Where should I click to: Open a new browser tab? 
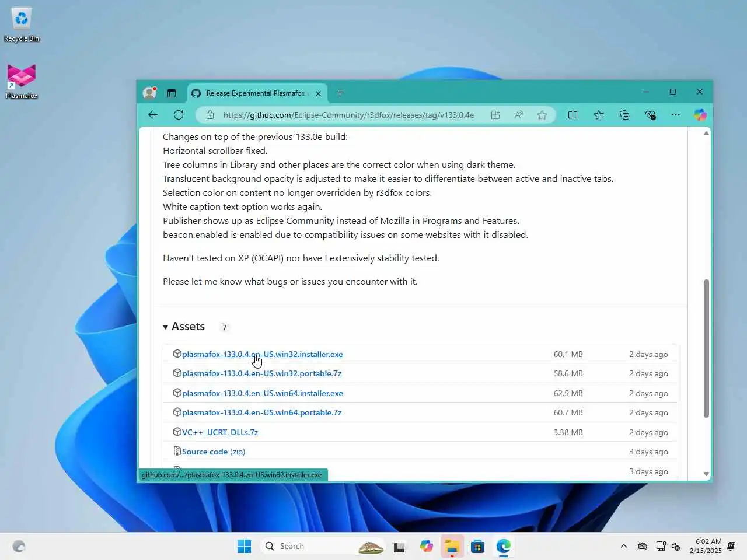click(x=340, y=93)
